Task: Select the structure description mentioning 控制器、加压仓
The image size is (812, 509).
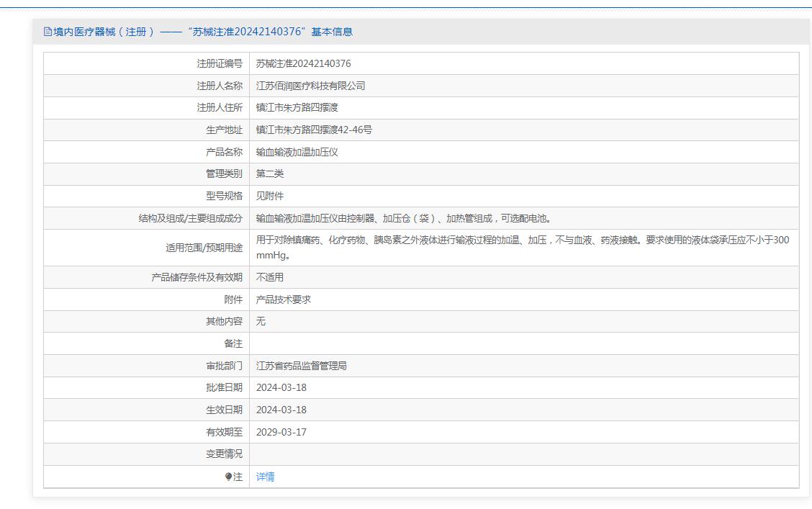Action: click(404, 219)
